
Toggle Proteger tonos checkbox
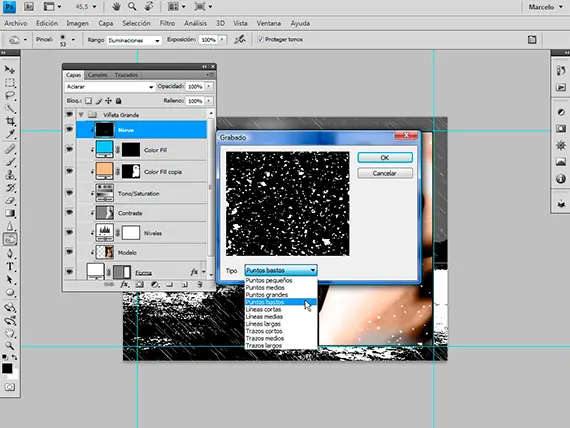pyautogui.click(x=260, y=39)
